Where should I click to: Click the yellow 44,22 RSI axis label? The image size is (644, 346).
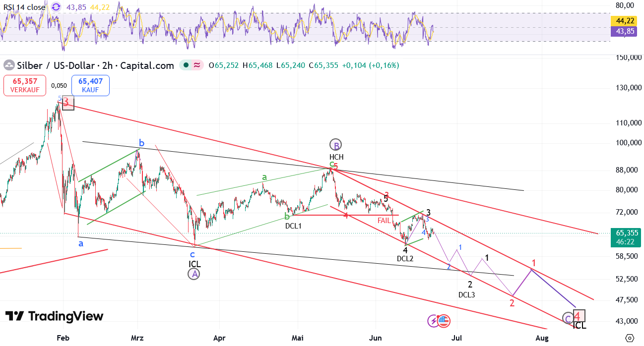coord(624,21)
